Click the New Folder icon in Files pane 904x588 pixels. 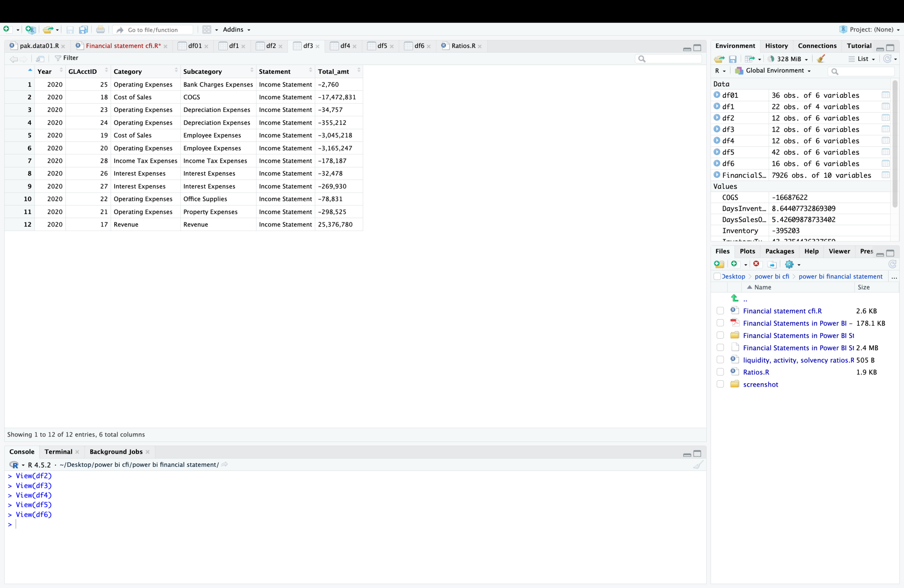[719, 264]
